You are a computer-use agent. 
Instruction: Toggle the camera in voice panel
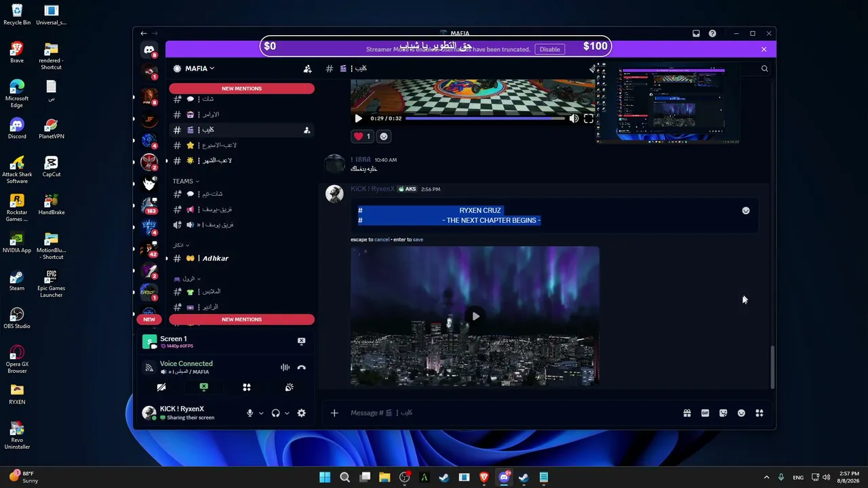161,387
